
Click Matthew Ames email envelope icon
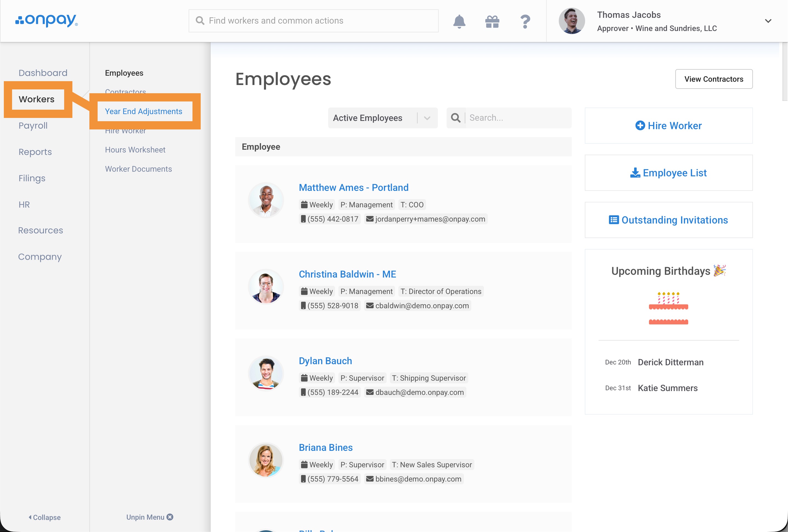click(370, 219)
